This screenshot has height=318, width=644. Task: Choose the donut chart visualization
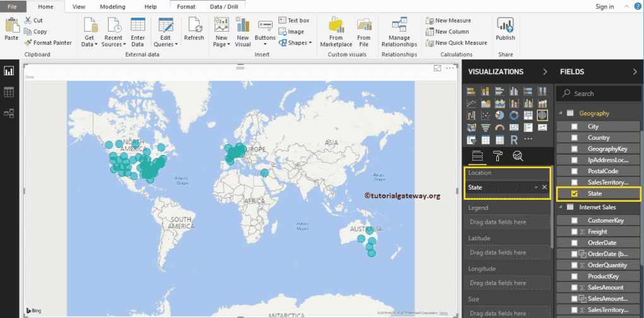tap(513, 115)
